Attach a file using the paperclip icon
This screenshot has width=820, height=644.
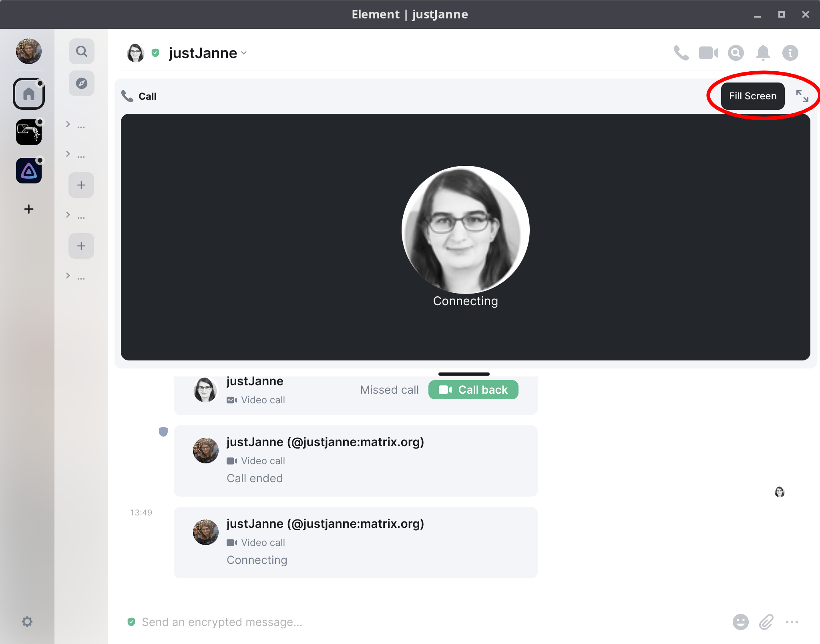tap(766, 622)
